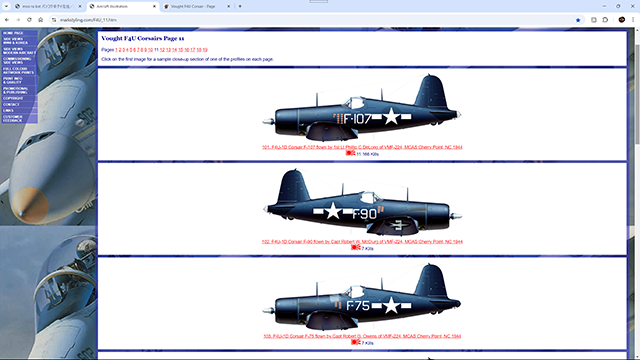
Task: Click the browser back arrow
Action: [x=7, y=20]
